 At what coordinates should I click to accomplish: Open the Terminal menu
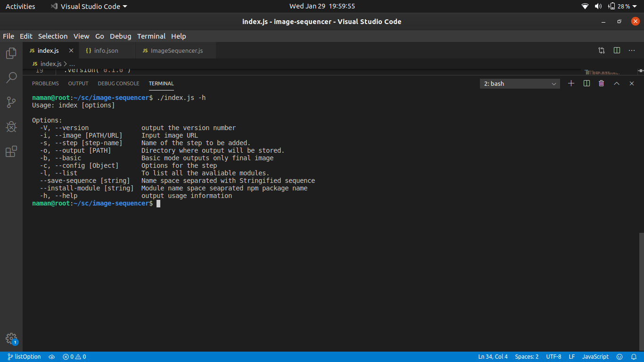tap(151, 36)
